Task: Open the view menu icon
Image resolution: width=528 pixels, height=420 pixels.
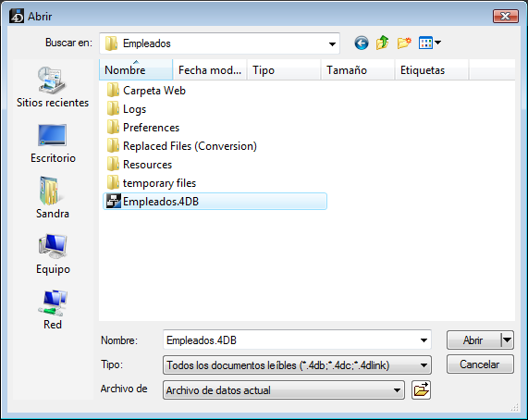Action: click(x=429, y=43)
